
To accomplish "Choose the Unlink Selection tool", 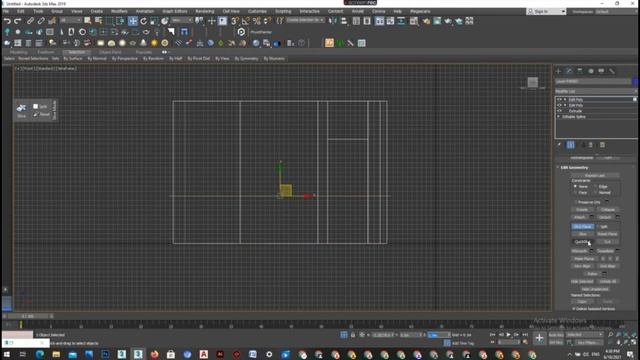I will [x=41, y=21].
